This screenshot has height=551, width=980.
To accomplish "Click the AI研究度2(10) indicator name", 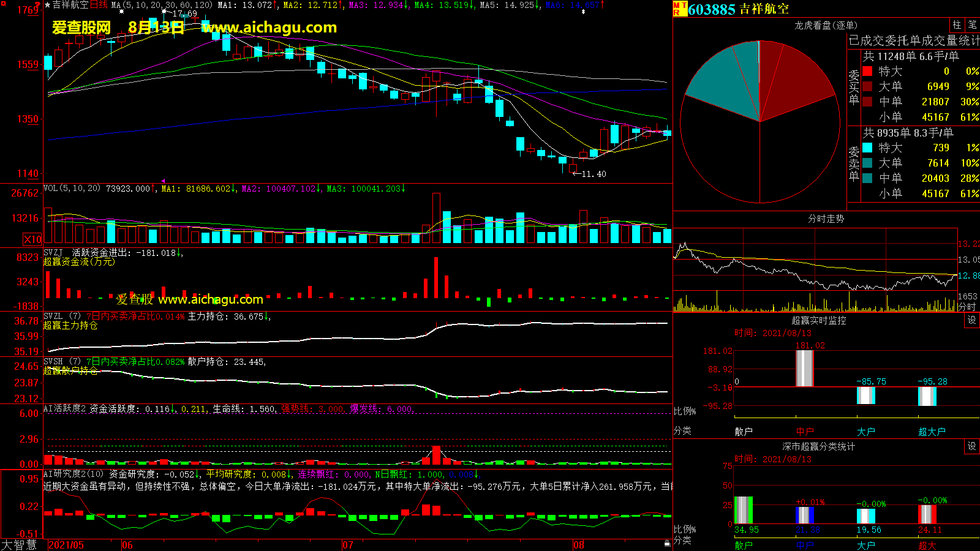I will tap(73, 474).
